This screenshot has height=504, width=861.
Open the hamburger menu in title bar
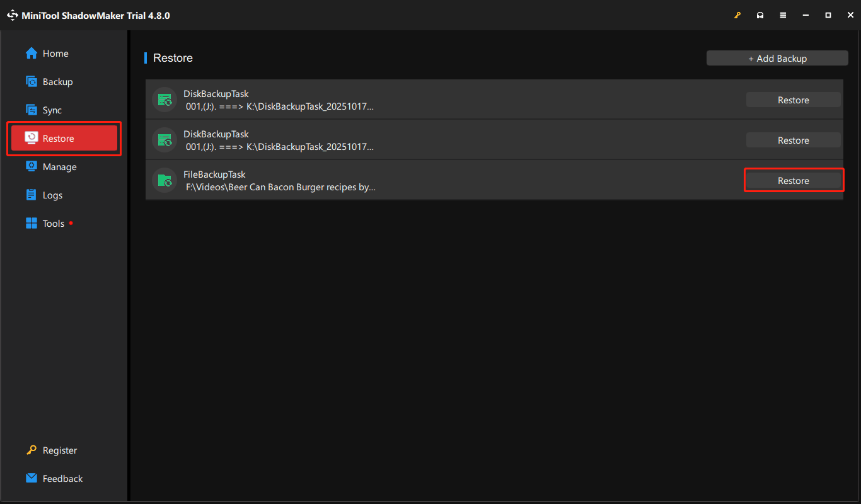coord(783,15)
